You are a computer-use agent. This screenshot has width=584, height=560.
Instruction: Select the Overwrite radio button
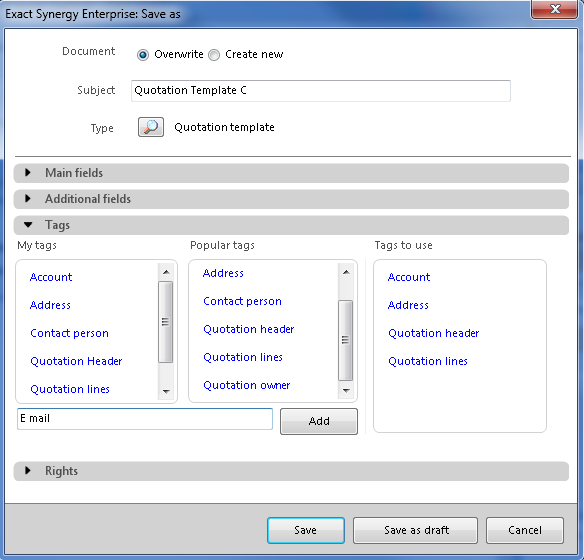coord(143,55)
